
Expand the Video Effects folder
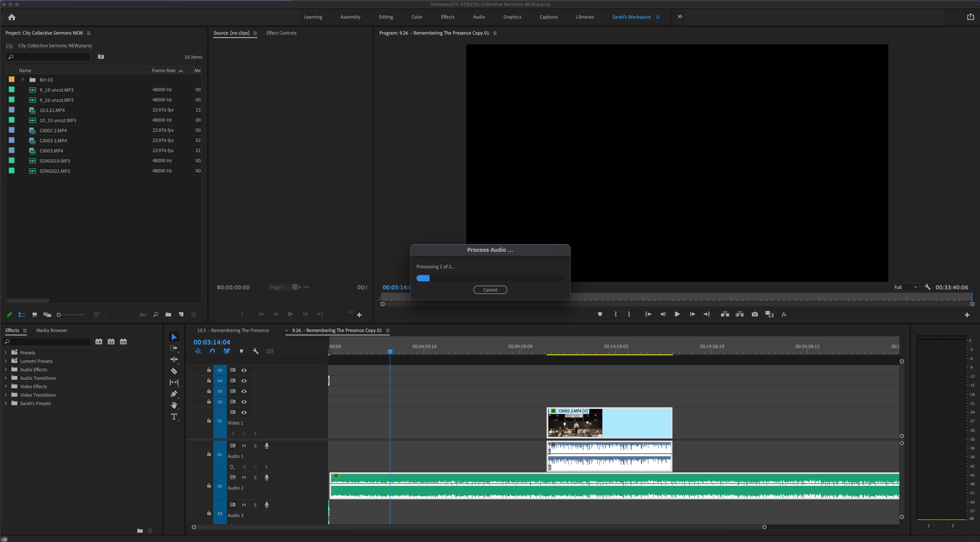click(6, 387)
